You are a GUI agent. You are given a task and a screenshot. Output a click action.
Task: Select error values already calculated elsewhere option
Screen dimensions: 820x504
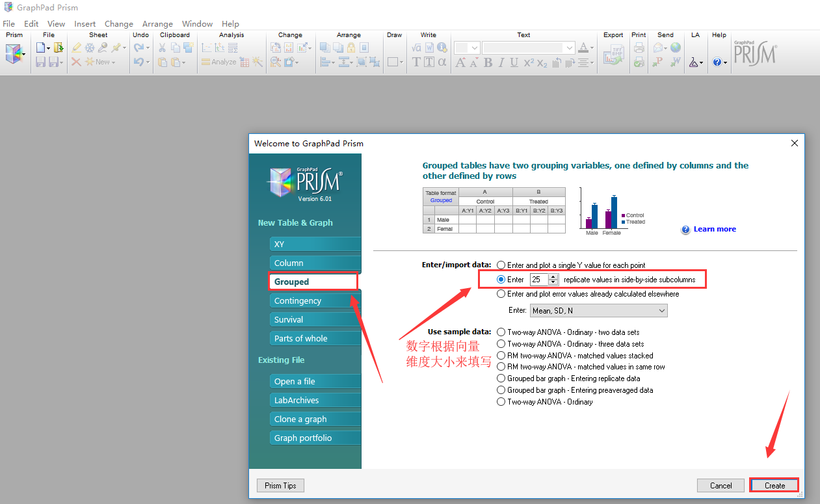[501, 294]
